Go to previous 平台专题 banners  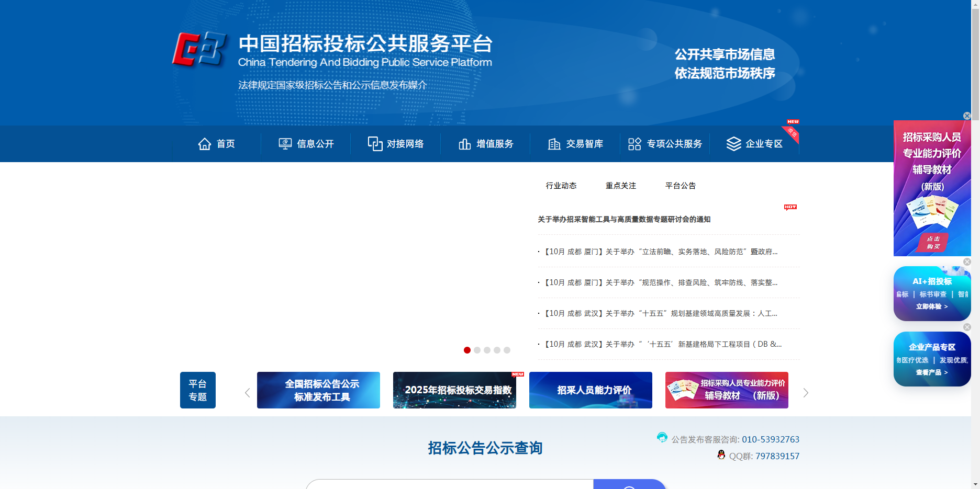(x=248, y=393)
